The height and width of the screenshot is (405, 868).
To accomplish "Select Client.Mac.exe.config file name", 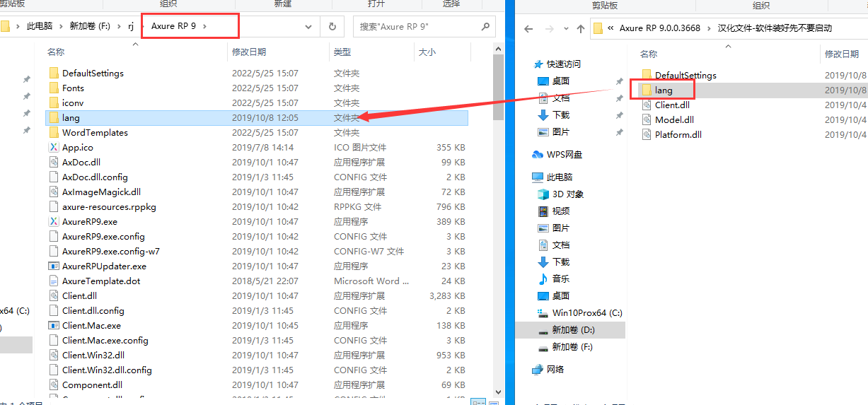I will click(105, 341).
